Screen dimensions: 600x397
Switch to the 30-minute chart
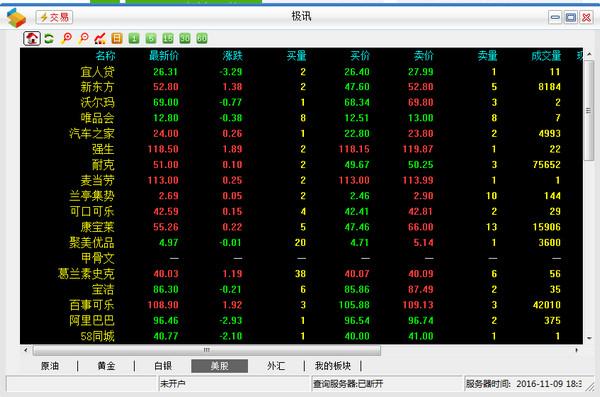185,38
